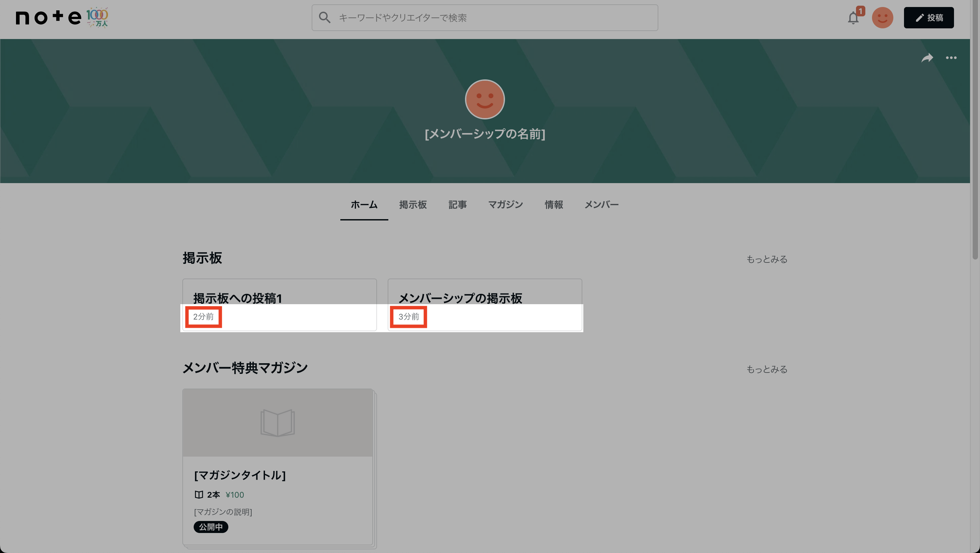
Task: Click the 投稿 post button
Action: [929, 17]
